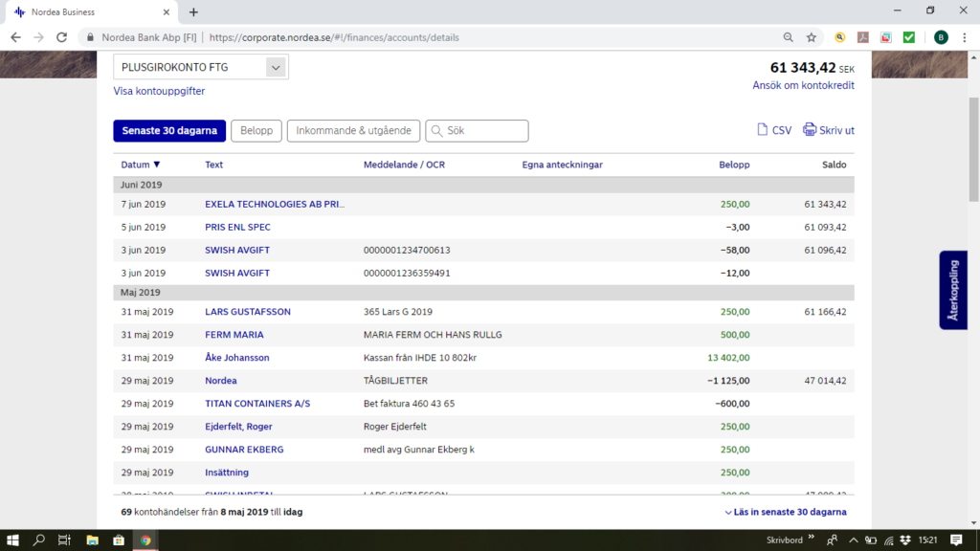Click the address bar URL

click(334, 37)
